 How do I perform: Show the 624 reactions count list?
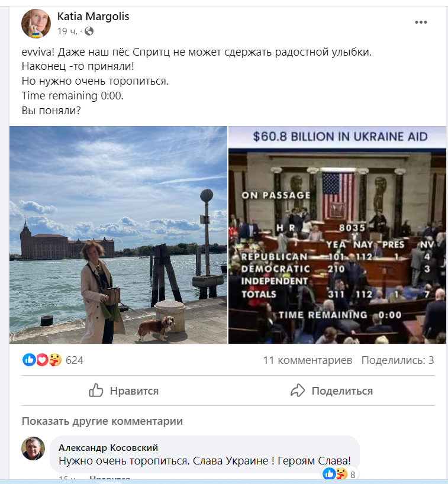[75, 360]
